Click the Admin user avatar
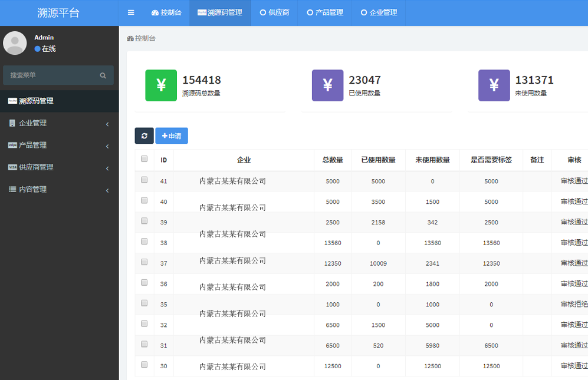Viewport: 588px width, 380px height. pyautogui.click(x=15, y=43)
